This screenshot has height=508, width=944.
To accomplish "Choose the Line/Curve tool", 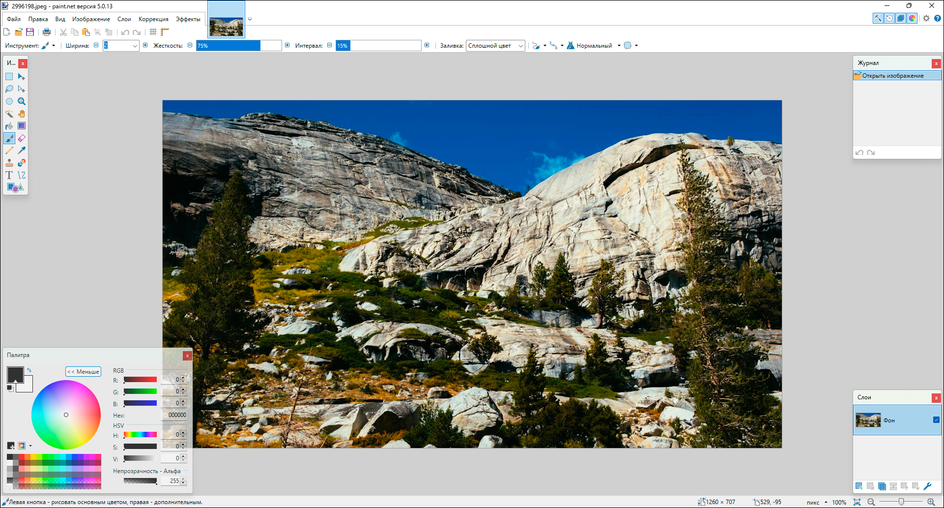I will pos(22,175).
